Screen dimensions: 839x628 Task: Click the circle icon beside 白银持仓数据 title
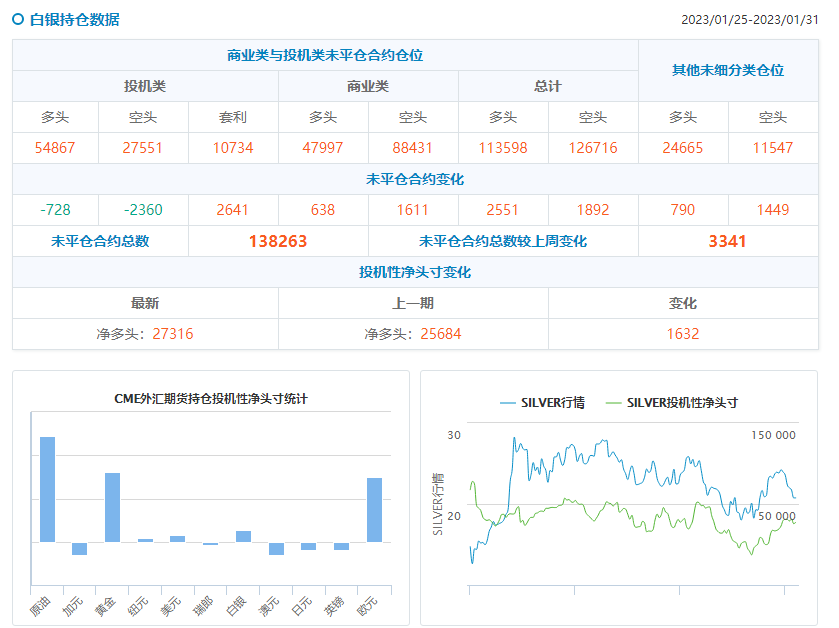18,19
